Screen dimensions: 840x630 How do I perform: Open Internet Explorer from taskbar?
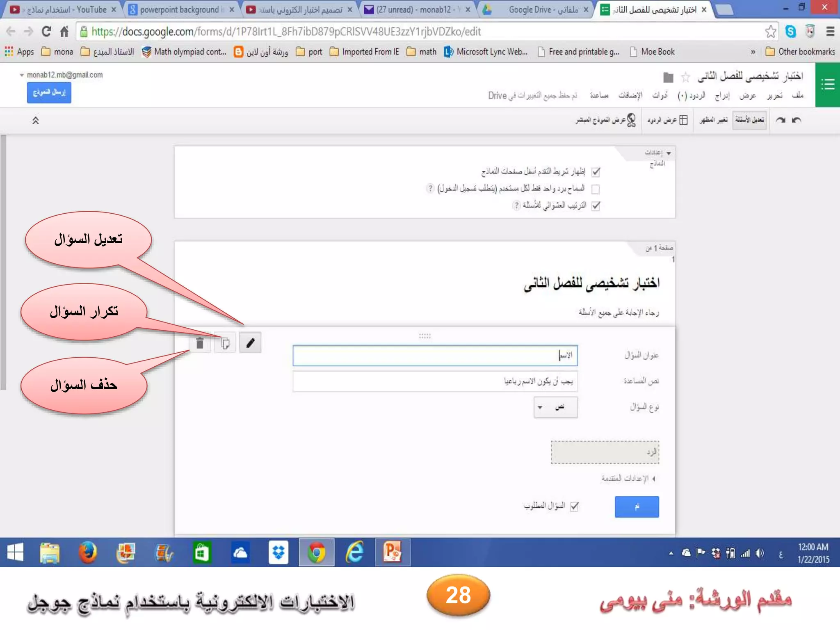pos(355,552)
